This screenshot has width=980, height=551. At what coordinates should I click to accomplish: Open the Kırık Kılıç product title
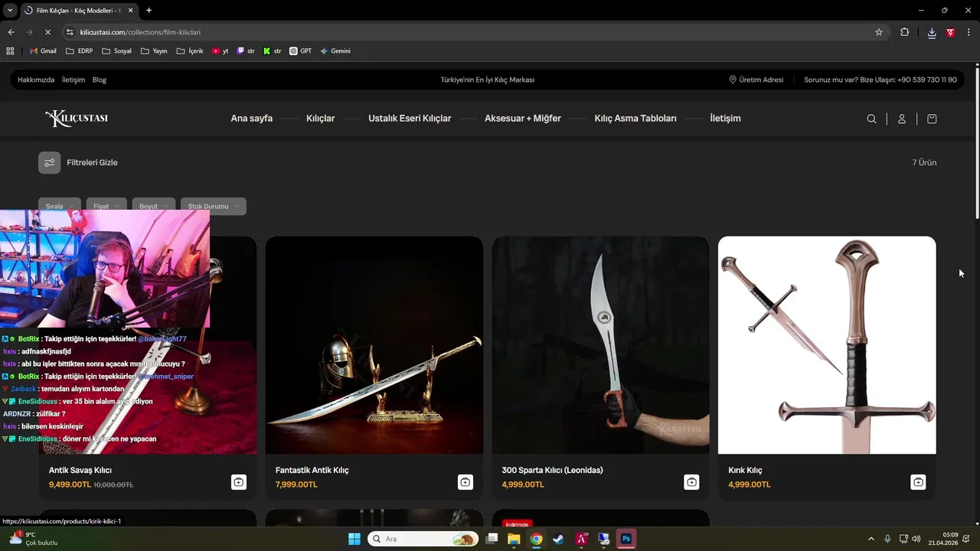coord(745,470)
